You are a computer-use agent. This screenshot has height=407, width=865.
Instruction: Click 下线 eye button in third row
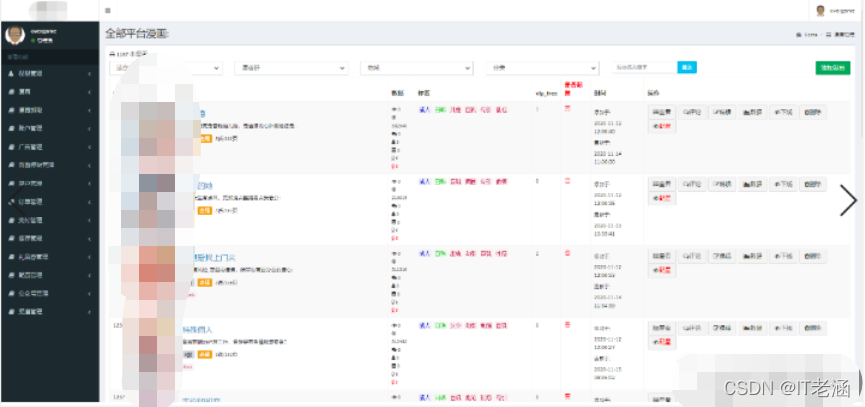click(x=782, y=256)
